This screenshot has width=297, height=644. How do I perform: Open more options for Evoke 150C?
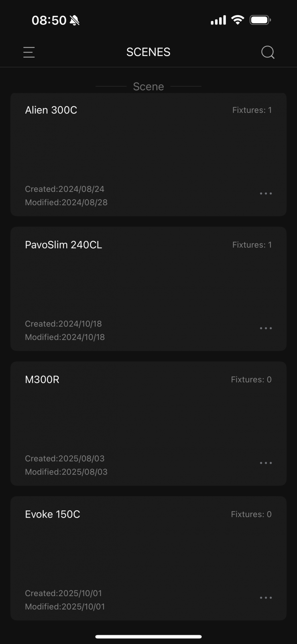tap(266, 598)
